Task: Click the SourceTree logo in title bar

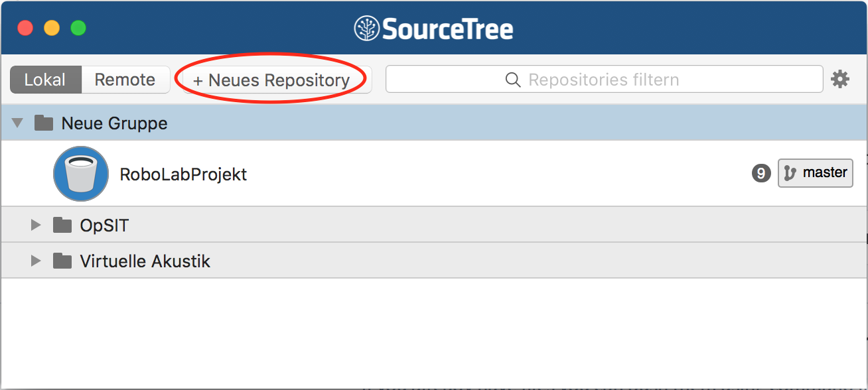Action: pyautogui.click(x=434, y=29)
